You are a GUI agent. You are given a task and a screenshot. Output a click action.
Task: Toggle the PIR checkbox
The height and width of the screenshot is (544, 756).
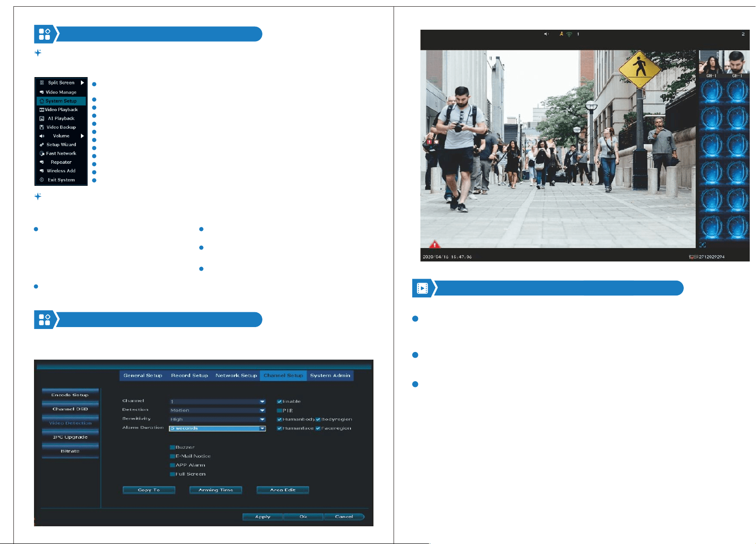pos(279,411)
